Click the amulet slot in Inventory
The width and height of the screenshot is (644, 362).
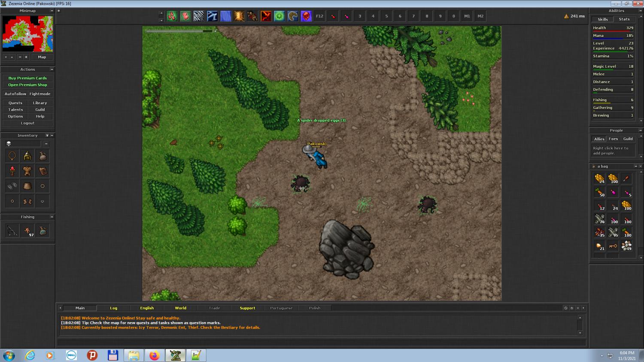[12, 156]
